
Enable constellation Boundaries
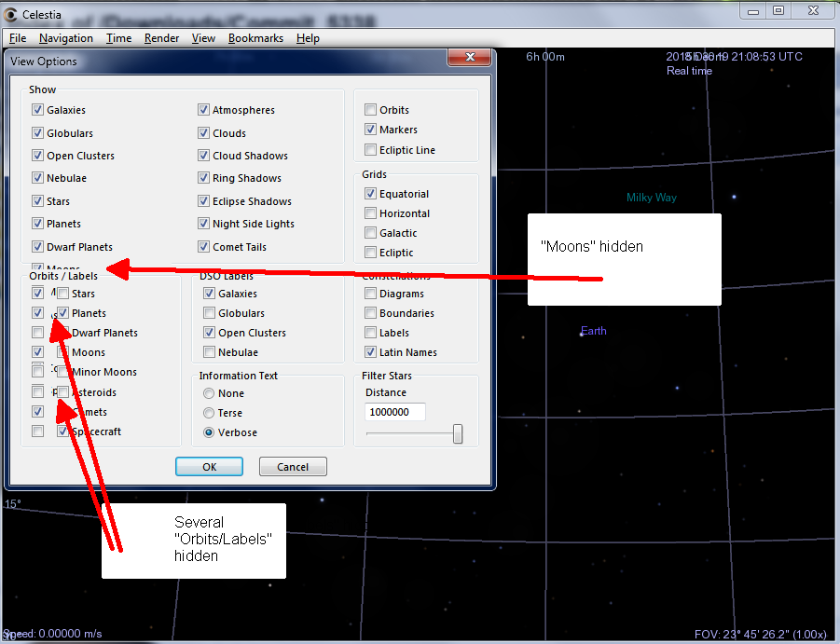(370, 313)
